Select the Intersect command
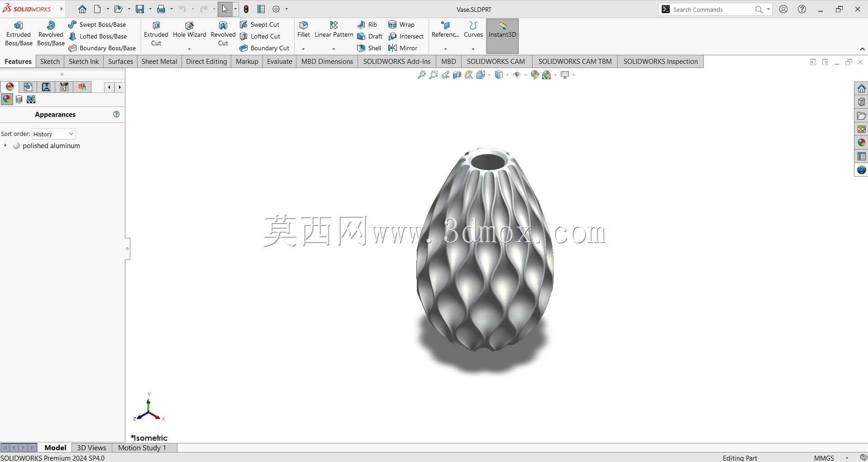This screenshot has height=462, width=868. click(x=406, y=36)
